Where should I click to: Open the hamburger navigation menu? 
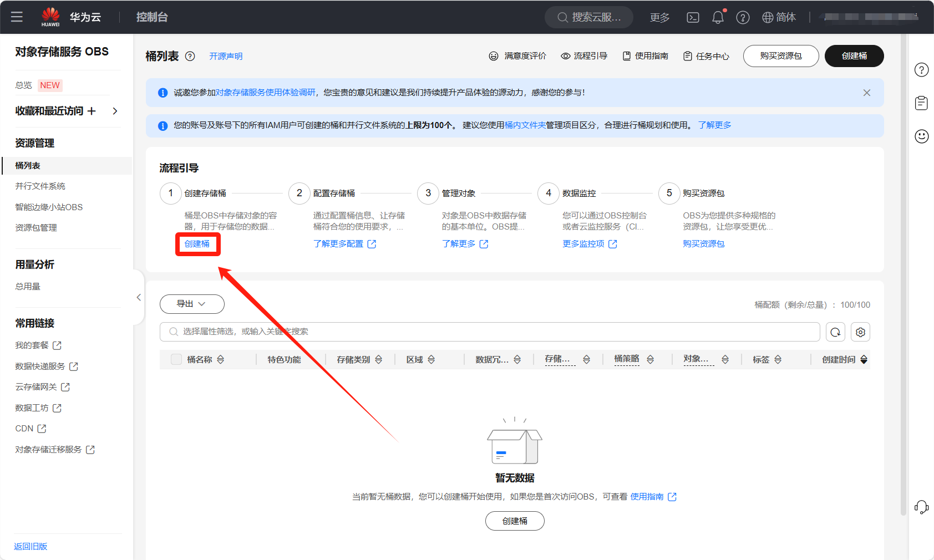(x=17, y=17)
